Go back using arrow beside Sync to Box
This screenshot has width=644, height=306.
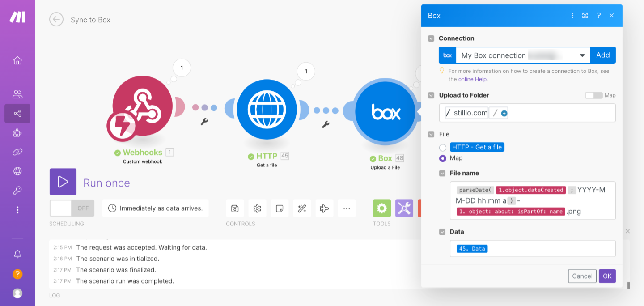[56, 19]
